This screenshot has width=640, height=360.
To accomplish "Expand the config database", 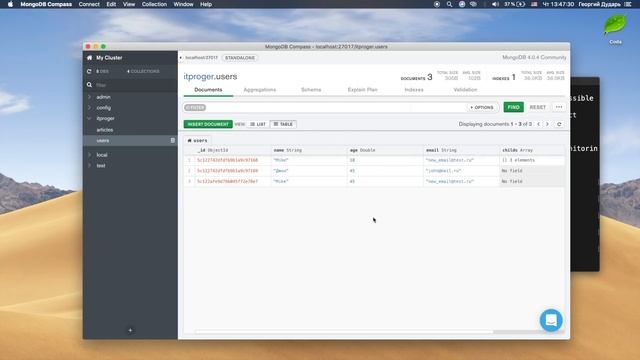I will pos(89,108).
